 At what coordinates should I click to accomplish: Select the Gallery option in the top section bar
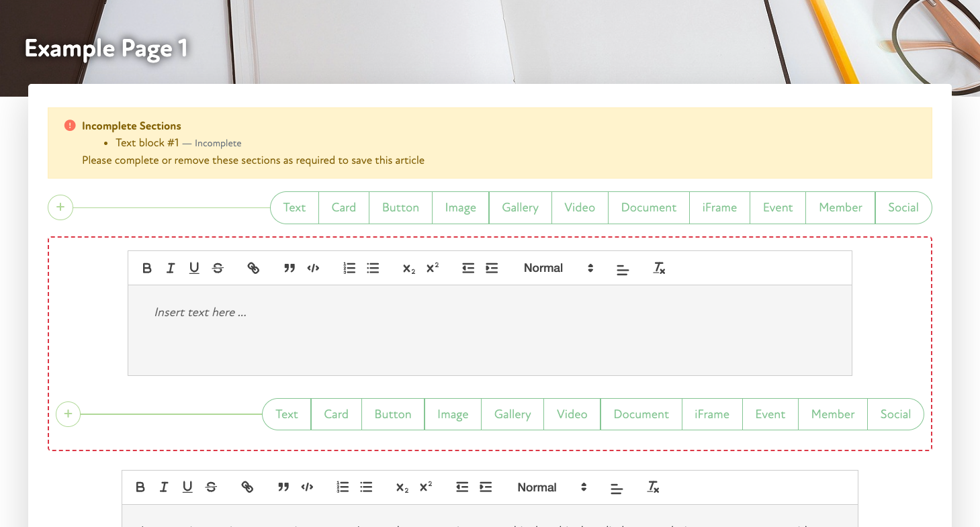(x=520, y=207)
